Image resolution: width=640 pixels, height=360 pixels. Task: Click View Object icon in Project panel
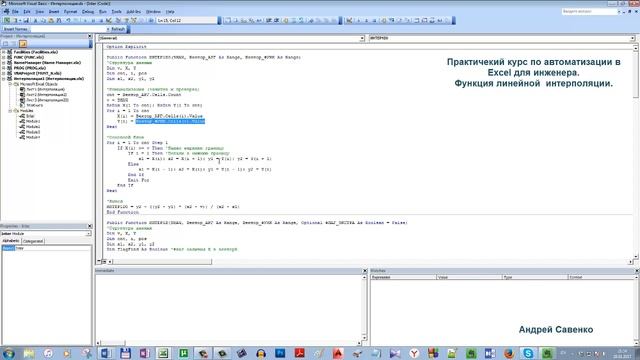(x=13, y=43)
